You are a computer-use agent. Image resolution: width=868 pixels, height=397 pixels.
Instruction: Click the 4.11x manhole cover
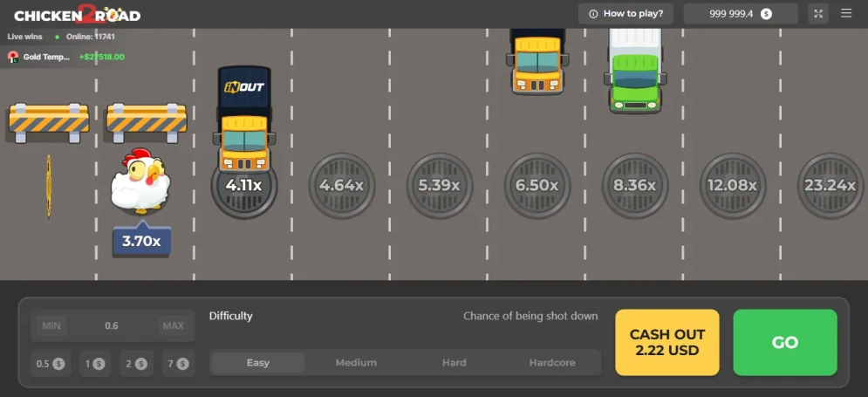point(244,188)
